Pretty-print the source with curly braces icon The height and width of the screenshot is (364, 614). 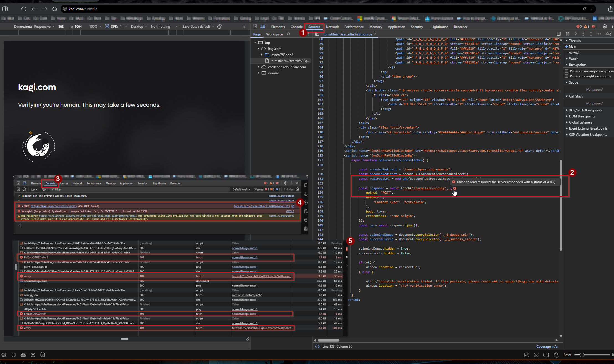pyautogui.click(x=317, y=346)
